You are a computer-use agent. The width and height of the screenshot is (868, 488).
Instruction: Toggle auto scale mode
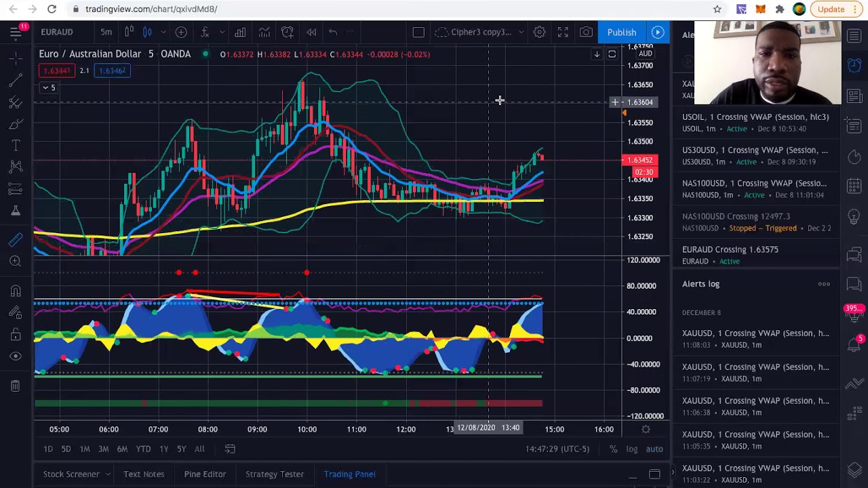click(x=654, y=449)
